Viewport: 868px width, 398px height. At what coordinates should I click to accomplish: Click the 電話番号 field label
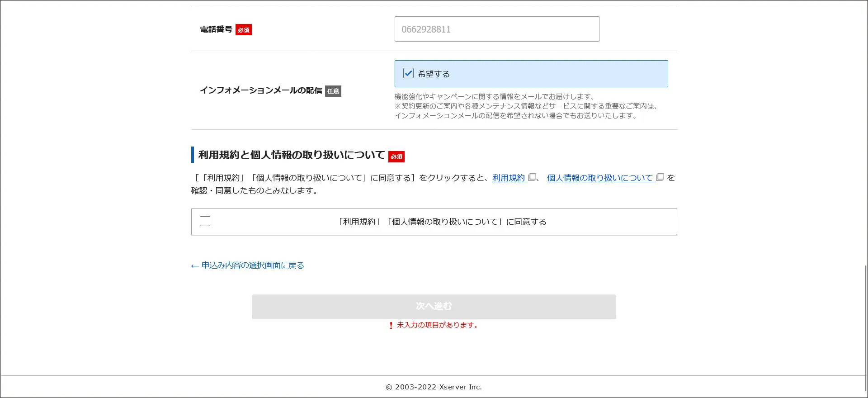216,29
